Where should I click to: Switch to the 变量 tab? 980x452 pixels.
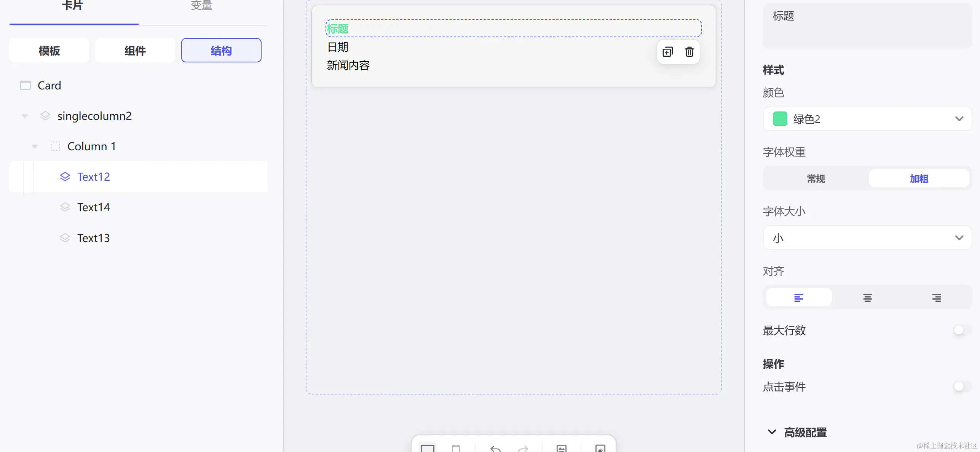[201, 6]
